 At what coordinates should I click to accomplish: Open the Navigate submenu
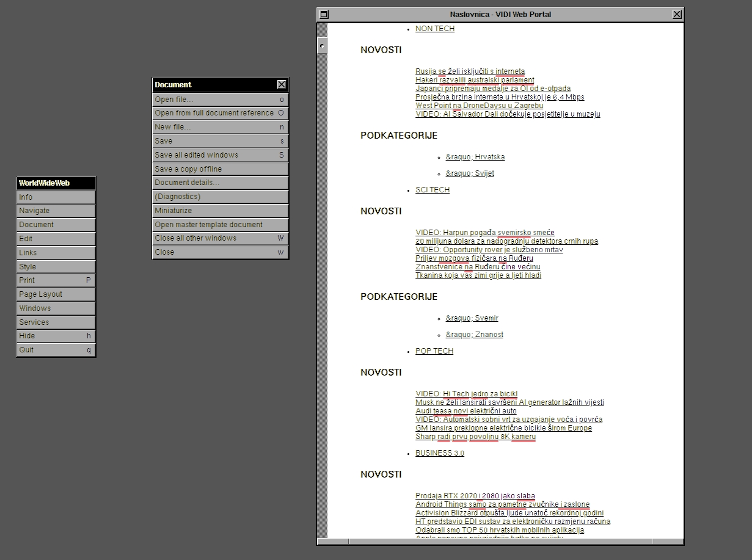click(x=56, y=211)
